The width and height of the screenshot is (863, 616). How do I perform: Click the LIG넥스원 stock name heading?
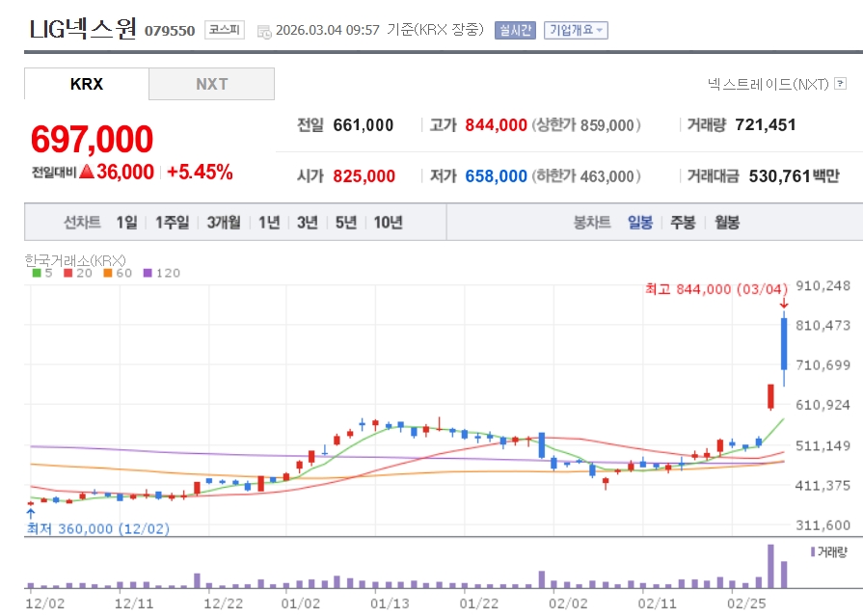(83, 28)
